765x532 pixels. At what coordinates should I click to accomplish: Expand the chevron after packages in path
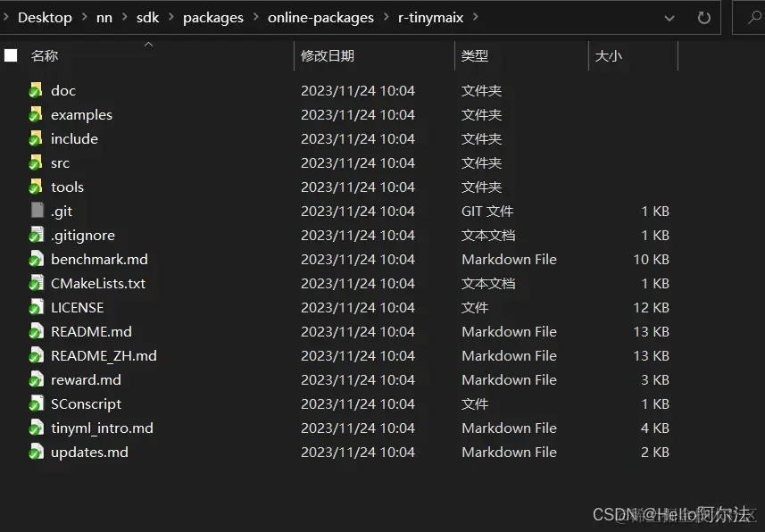255,17
